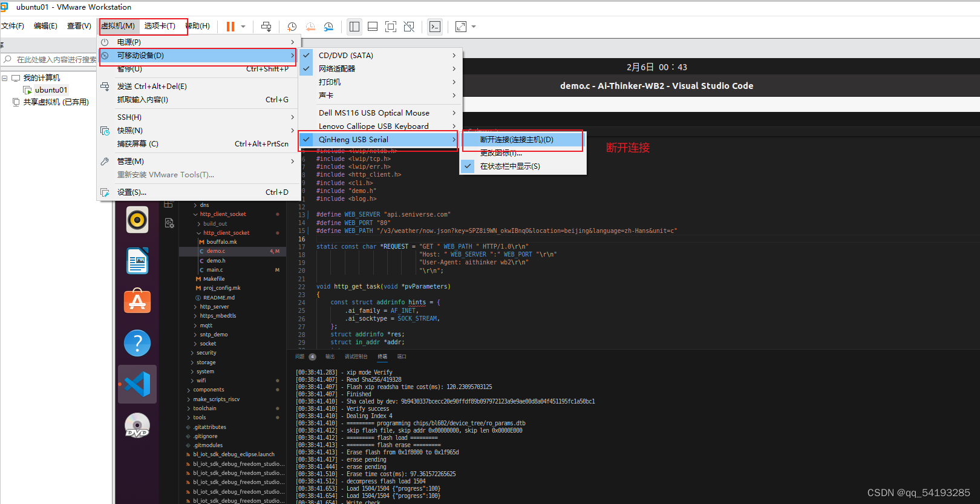Open the stretch display dropdown arrow
This screenshot has width=980, height=504.
[474, 27]
